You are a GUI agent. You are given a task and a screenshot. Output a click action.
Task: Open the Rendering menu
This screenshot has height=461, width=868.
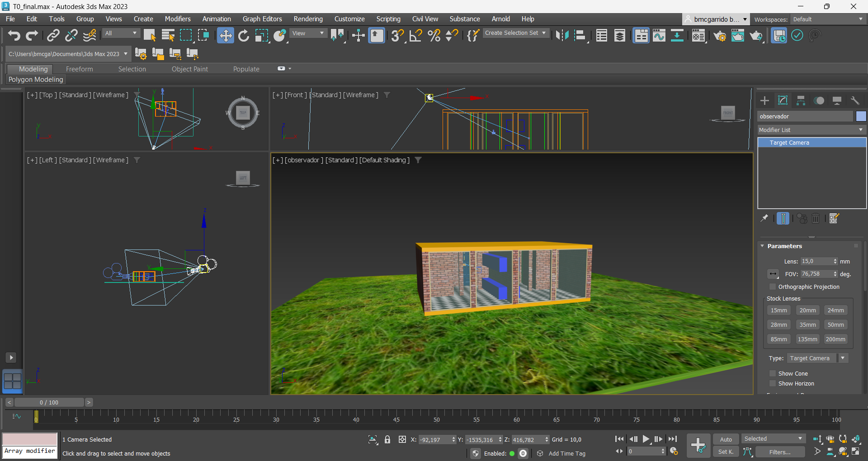308,19
